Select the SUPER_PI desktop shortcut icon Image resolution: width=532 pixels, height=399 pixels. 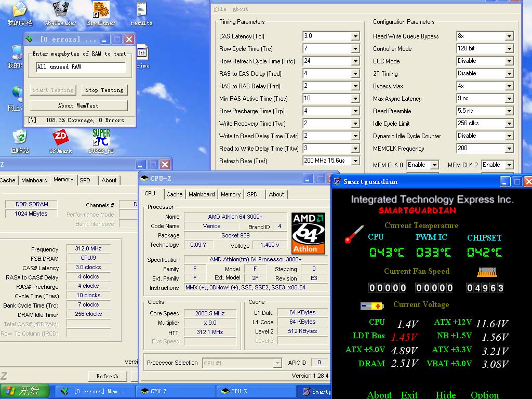click(101, 137)
